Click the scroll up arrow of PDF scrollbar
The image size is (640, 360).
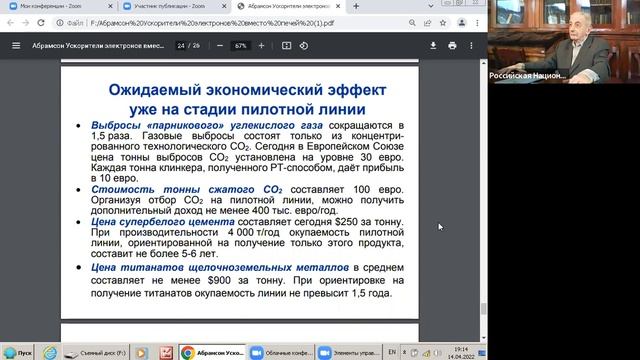484,63
